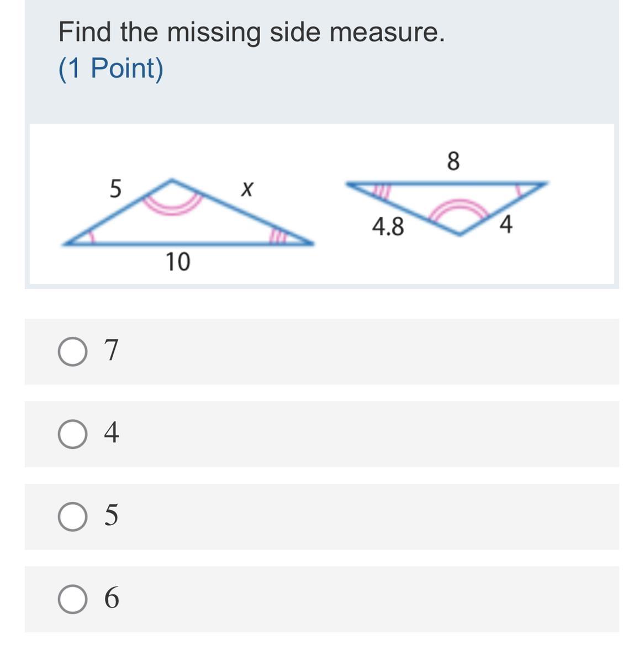
Task: Click the "Find the missing side measure." question text
Action: 251,32
